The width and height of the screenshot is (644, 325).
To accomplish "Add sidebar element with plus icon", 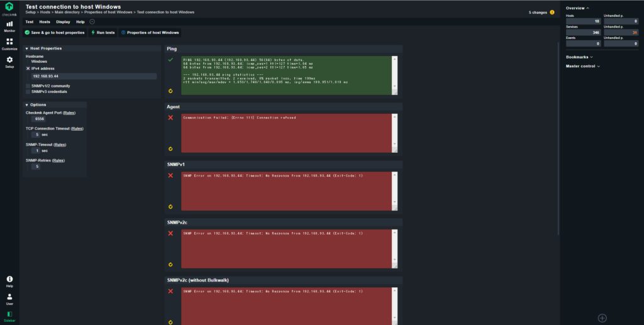I will coord(602,318).
